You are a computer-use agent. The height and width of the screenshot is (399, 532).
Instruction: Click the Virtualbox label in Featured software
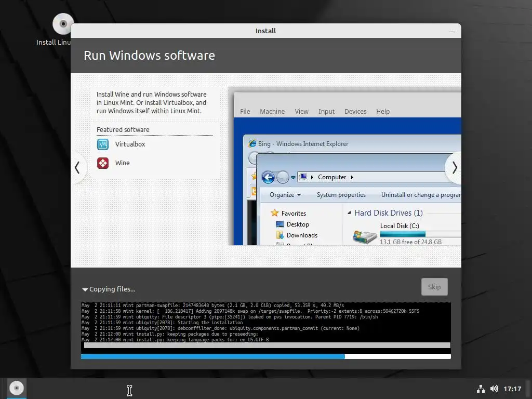point(130,144)
